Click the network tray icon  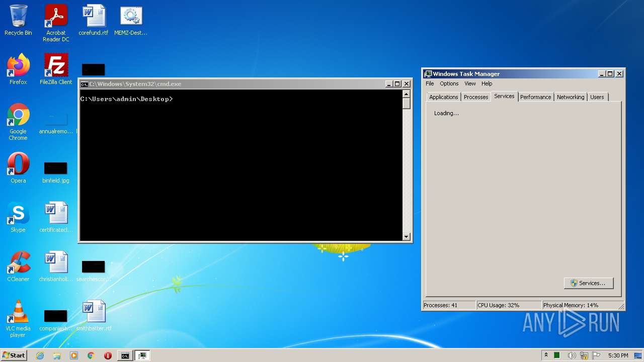click(x=584, y=355)
